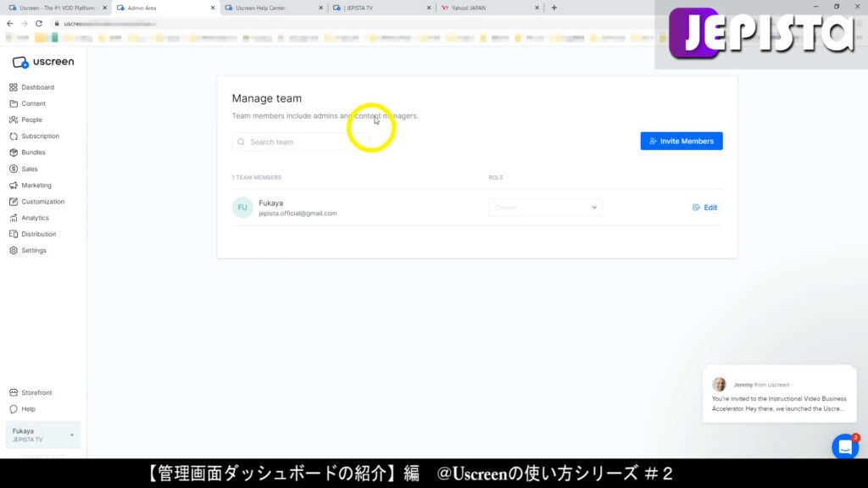Screen dimensions: 868x488
Task: Click the Subscription cycle icon
Action: point(14,136)
